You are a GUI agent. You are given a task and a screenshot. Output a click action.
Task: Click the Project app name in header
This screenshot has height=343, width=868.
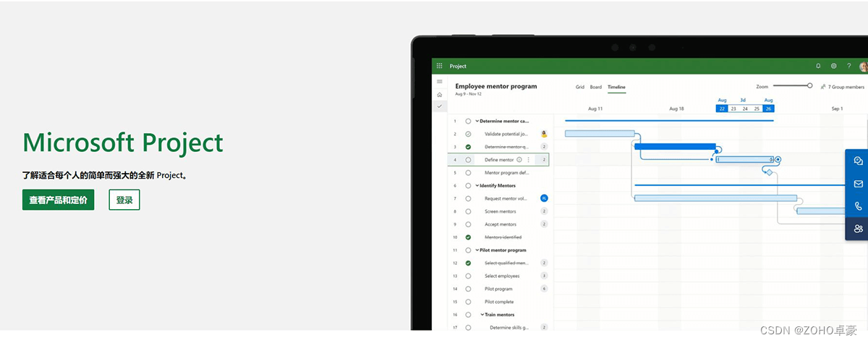458,66
